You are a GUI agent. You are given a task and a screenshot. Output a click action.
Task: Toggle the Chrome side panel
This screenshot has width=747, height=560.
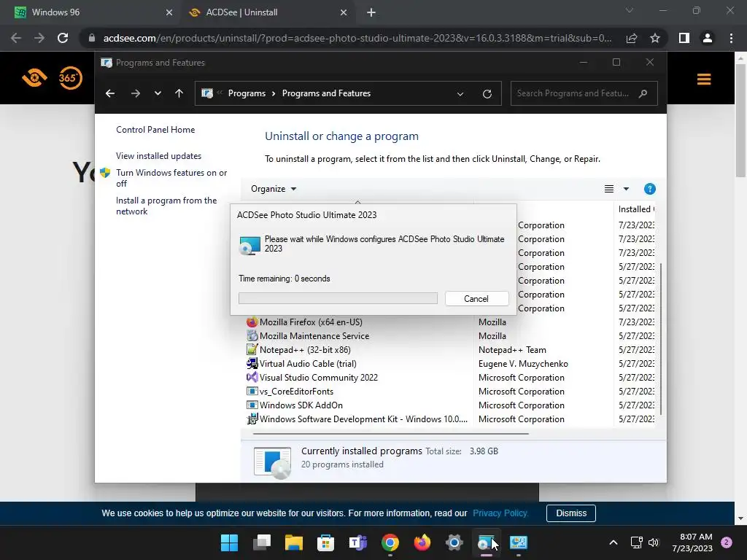(684, 38)
